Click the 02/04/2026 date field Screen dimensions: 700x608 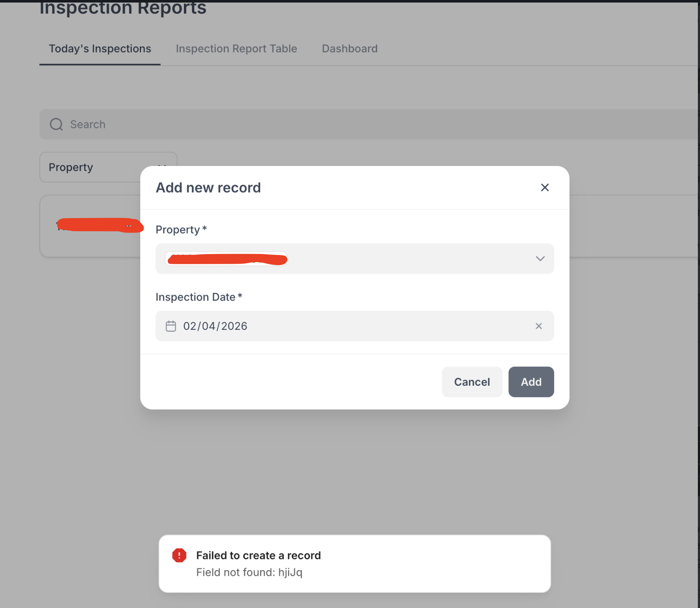point(215,326)
